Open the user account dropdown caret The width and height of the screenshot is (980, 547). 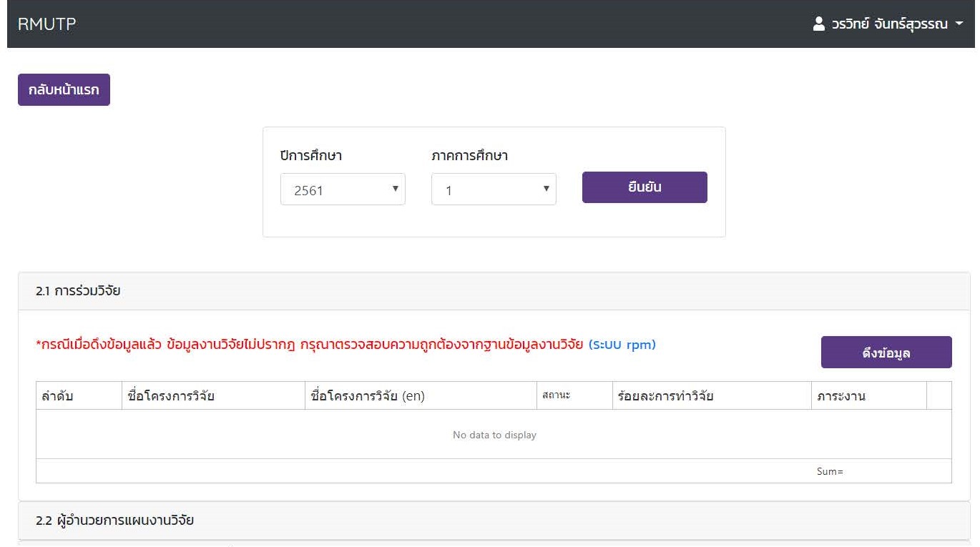click(959, 24)
